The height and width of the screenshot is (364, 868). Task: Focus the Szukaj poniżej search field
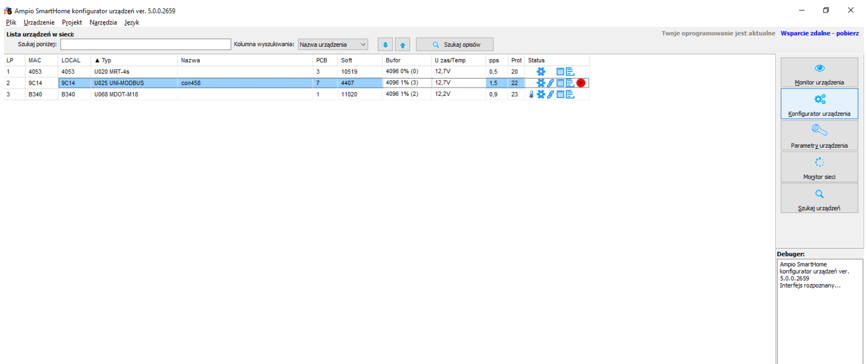click(146, 44)
